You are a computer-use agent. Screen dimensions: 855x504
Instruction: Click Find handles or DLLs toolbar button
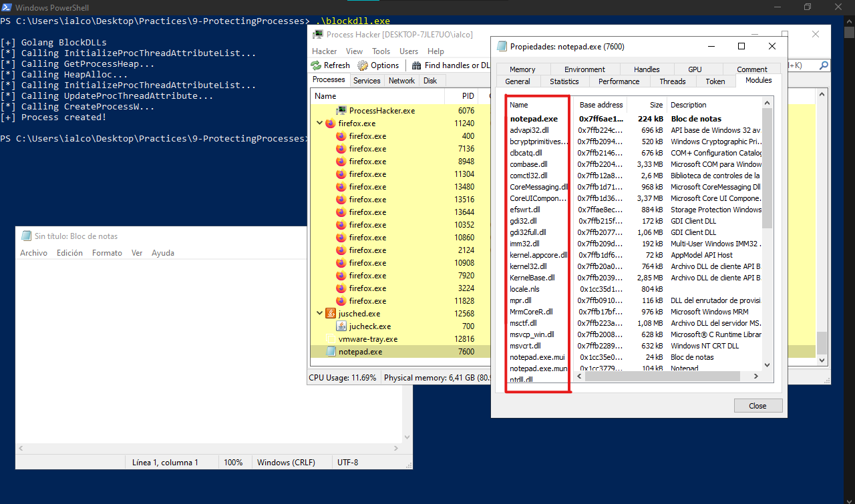(451, 65)
